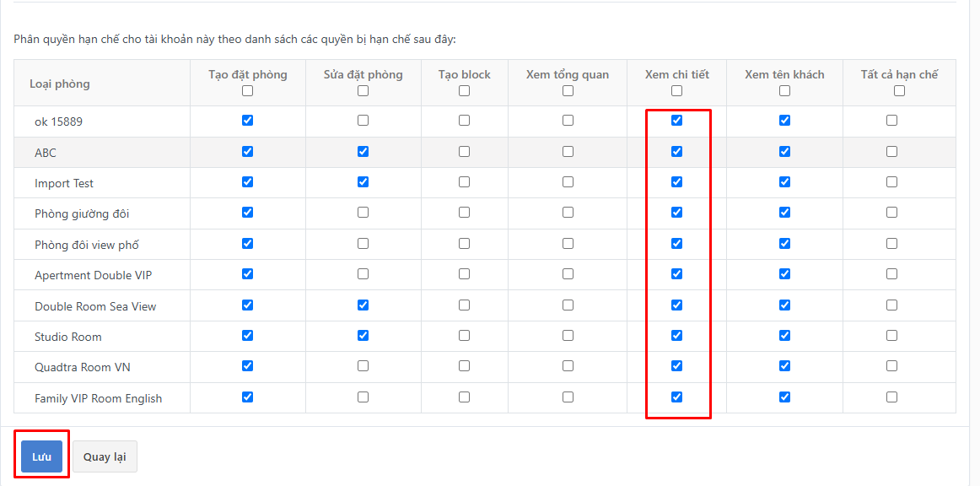This screenshot has height=486, width=980.
Task: Uncheck Sửa đặt phòng for ABC row
Action: (363, 151)
